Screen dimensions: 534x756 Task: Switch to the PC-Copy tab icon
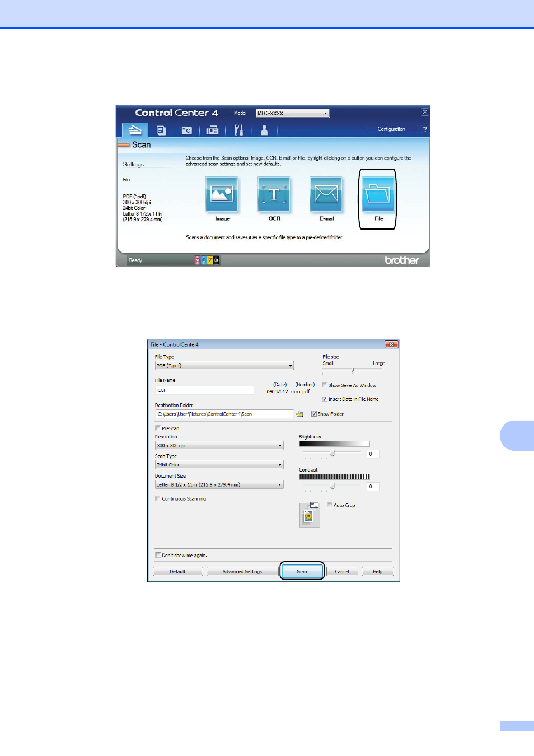click(x=161, y=130)
